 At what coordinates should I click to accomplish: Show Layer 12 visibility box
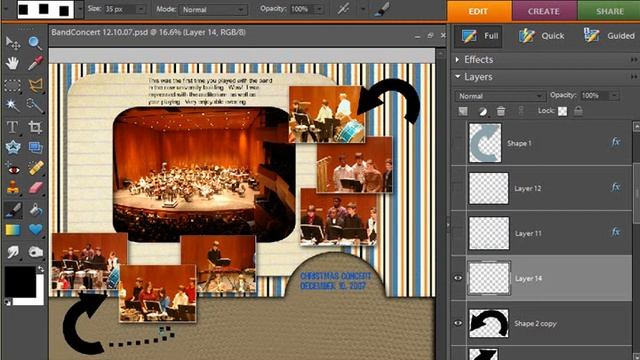[458, 188]
